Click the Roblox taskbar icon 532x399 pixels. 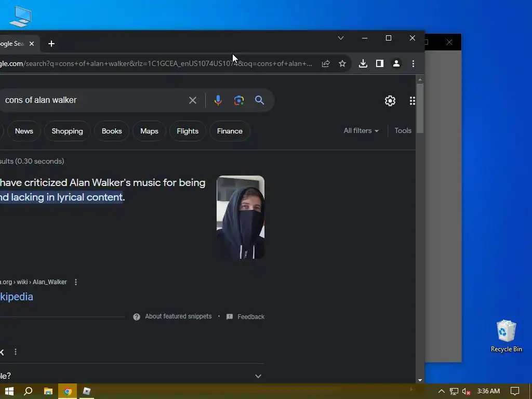pyautogui.click(x=87, y=391)
